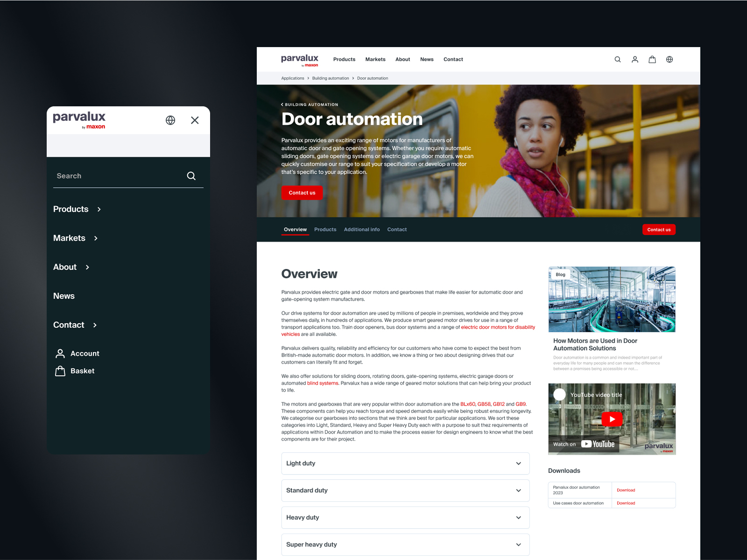
Task: Click the Blog tag on article card
Action: pyautogui.click(x=560, y=274)
